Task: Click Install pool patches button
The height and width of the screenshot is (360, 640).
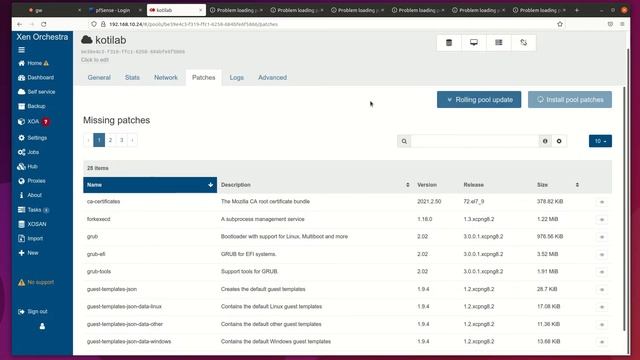Action: tap(570, 100)
